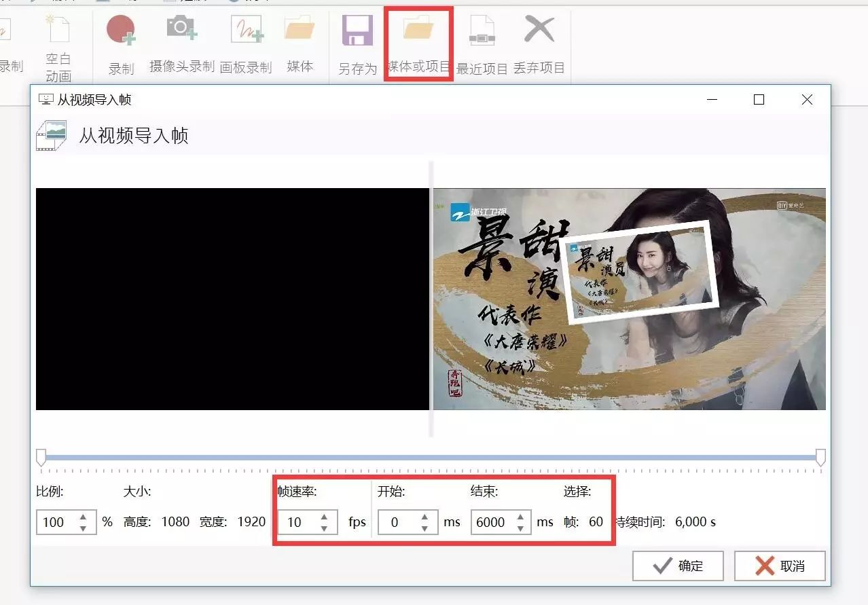Click the filmstrip icon beside the 从视频导入帧 heading
The image size is (868, 605).
coord(51,135)
